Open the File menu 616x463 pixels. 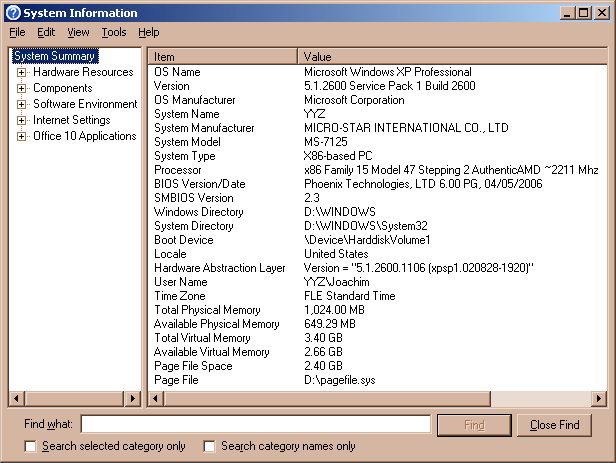(x=17, y=32)
